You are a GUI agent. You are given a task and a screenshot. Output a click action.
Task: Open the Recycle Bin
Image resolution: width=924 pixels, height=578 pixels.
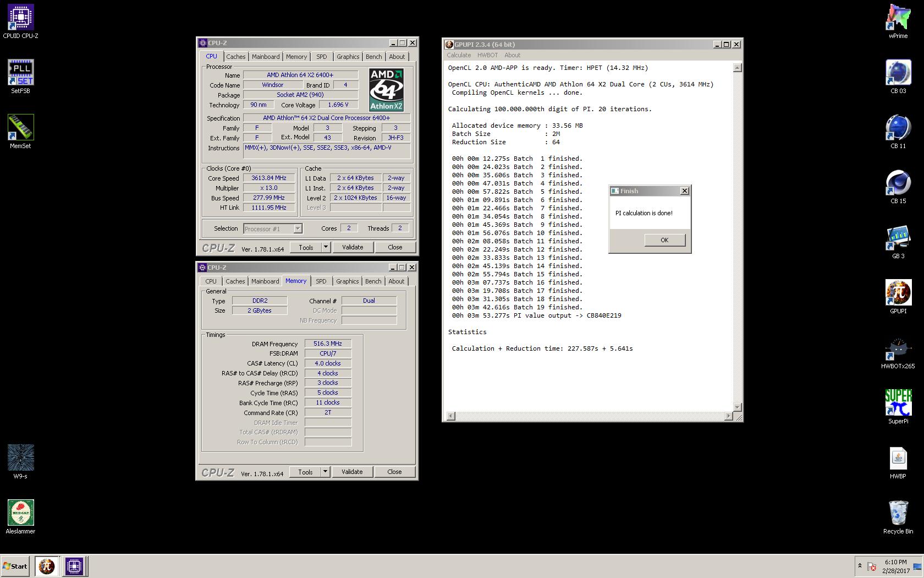(x=898, y=517)
